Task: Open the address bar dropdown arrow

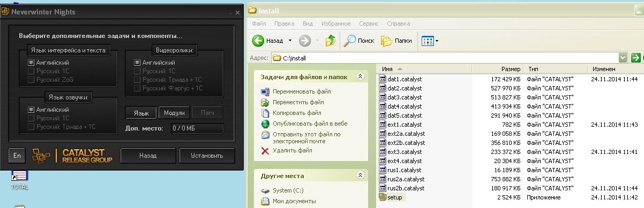Action: [623, 58]
